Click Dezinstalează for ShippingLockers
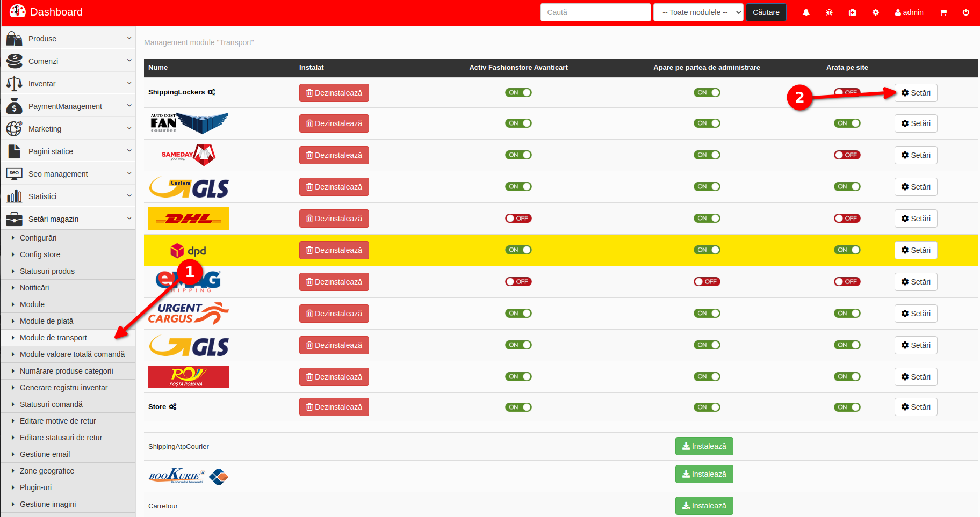This screenshot has width=980, height=517. (334, 93)
